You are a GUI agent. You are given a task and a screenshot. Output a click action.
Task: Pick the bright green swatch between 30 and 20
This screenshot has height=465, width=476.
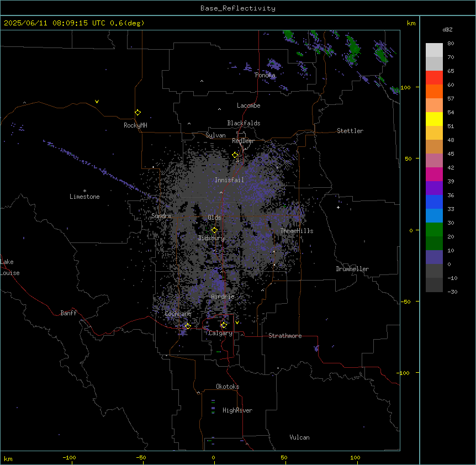[x=434, y=230]
